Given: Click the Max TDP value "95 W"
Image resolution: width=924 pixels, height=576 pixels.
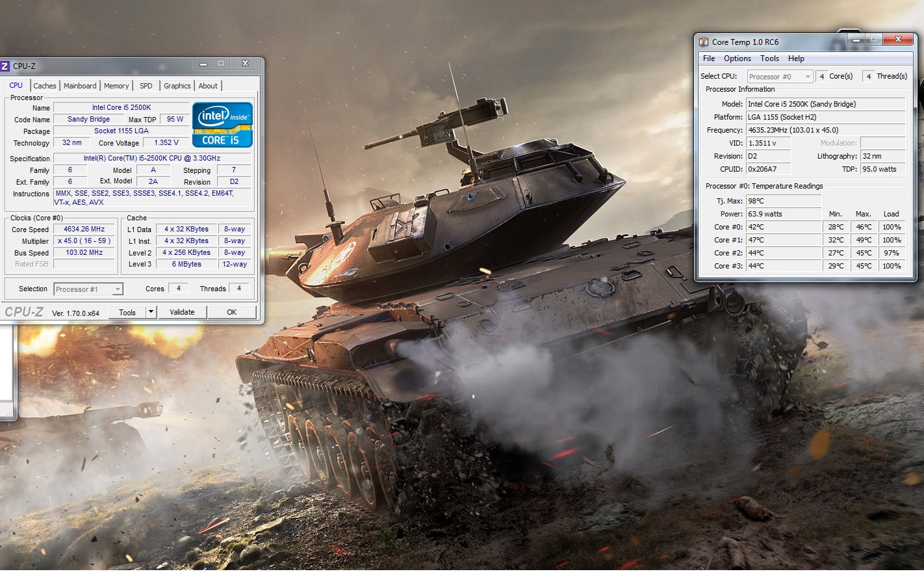Looking at the screenshot, I should [175, 120].
